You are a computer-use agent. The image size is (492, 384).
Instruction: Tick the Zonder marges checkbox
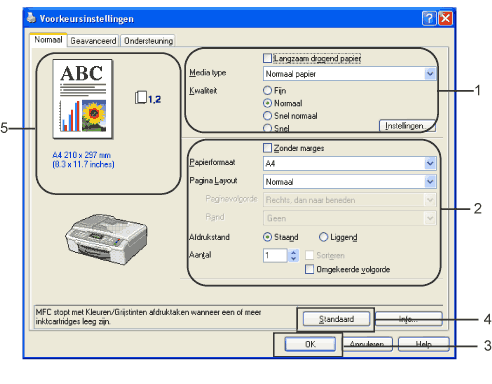tap(267, 148)
